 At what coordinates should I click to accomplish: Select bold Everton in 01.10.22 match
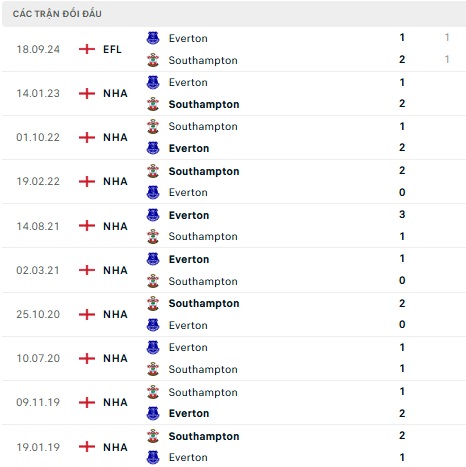click(189, 148)
